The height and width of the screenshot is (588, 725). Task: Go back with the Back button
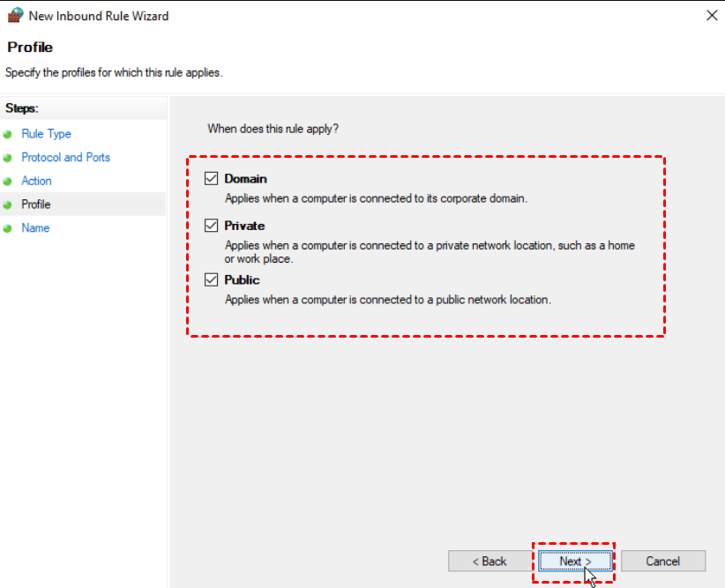[x=490, y=562]
